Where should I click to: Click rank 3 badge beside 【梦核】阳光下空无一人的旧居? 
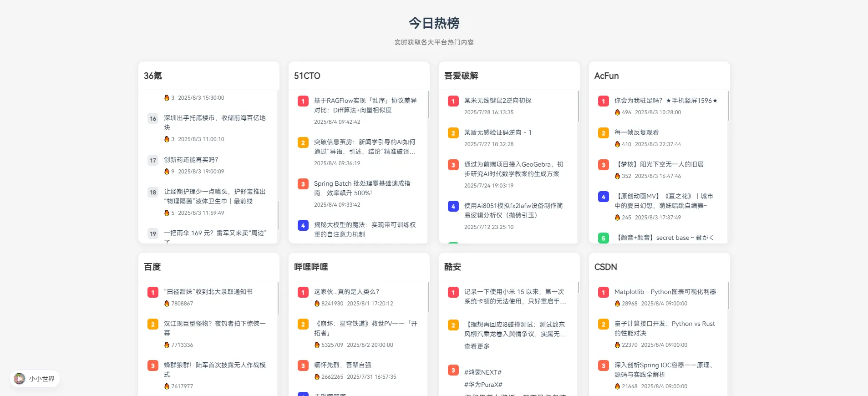[604, 165]
